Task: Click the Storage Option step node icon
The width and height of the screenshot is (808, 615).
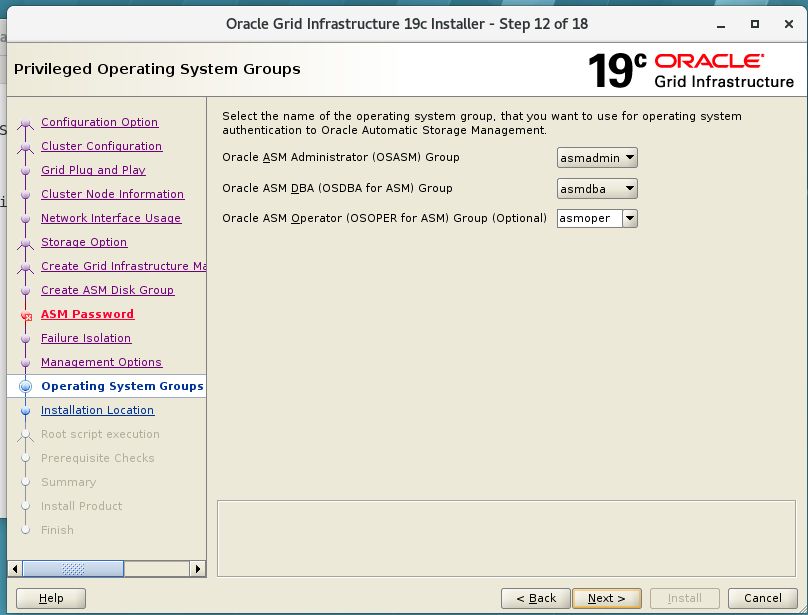Action: pos(25,243)
